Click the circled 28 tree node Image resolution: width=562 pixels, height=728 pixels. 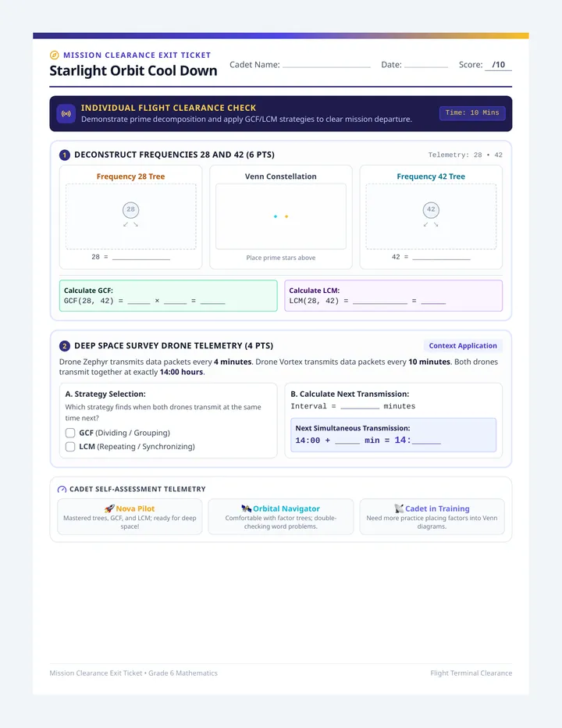pos(131,210)
